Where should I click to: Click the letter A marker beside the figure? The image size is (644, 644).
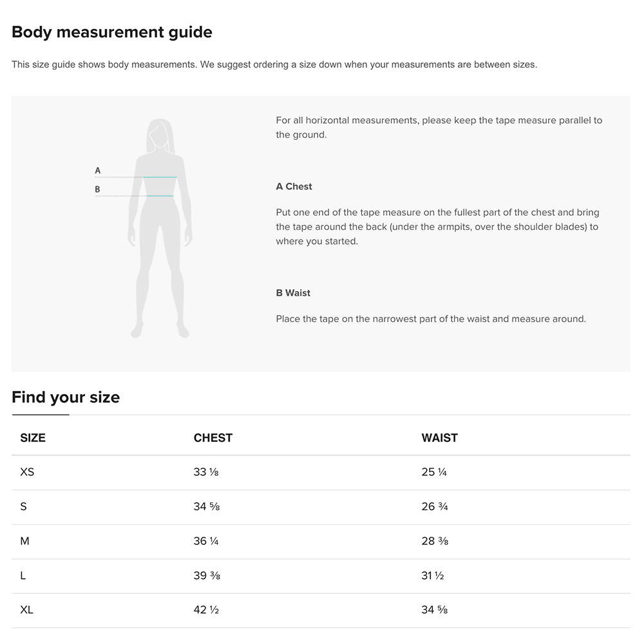click(x=98, y=171)
